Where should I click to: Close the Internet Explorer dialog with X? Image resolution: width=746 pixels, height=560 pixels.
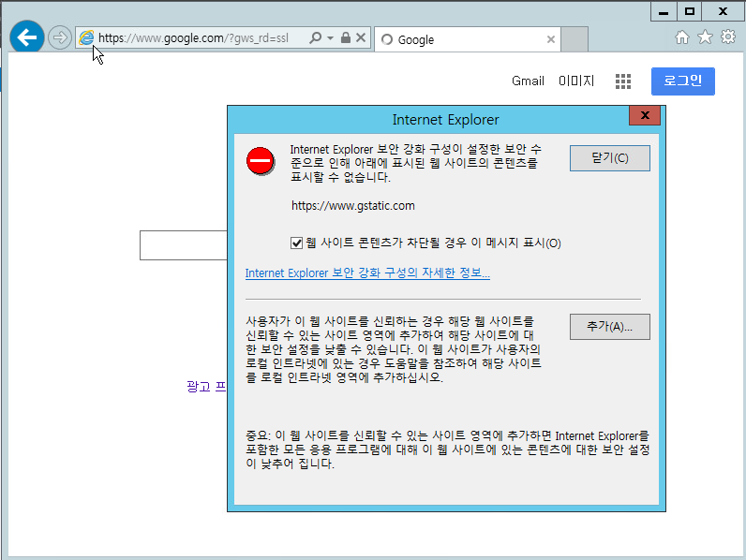[x=645, y=115]
